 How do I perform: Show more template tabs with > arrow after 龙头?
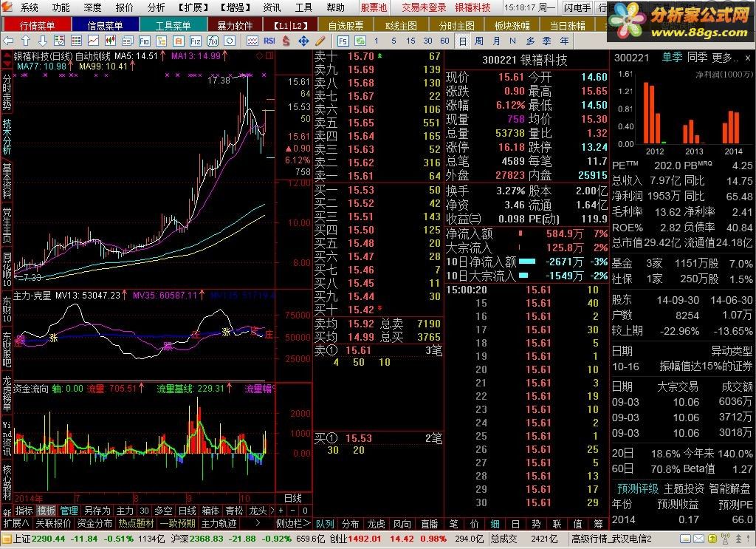point(271,510)
